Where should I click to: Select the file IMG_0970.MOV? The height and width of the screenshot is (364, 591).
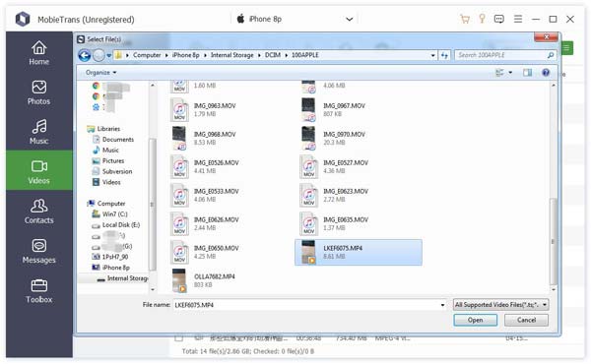(333, 138)
